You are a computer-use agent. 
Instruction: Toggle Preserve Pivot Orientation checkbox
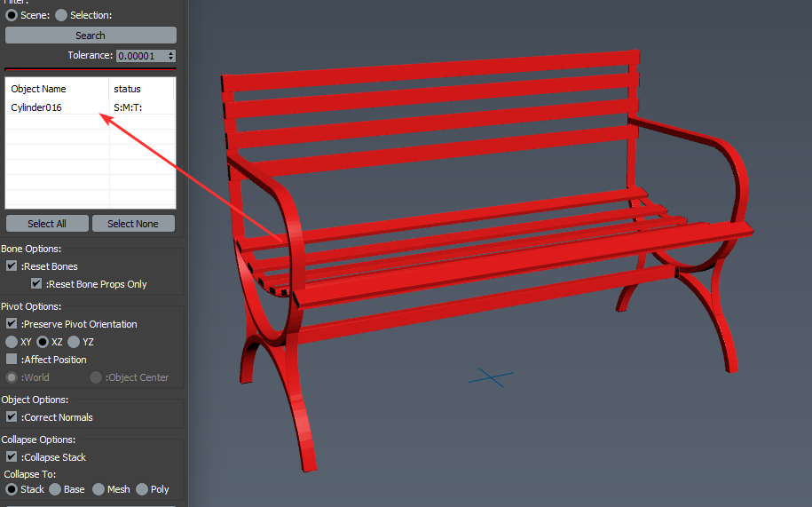12,323
